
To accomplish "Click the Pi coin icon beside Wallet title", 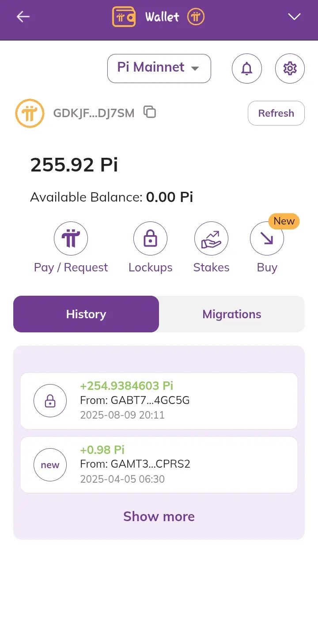I will click(196, 17).
